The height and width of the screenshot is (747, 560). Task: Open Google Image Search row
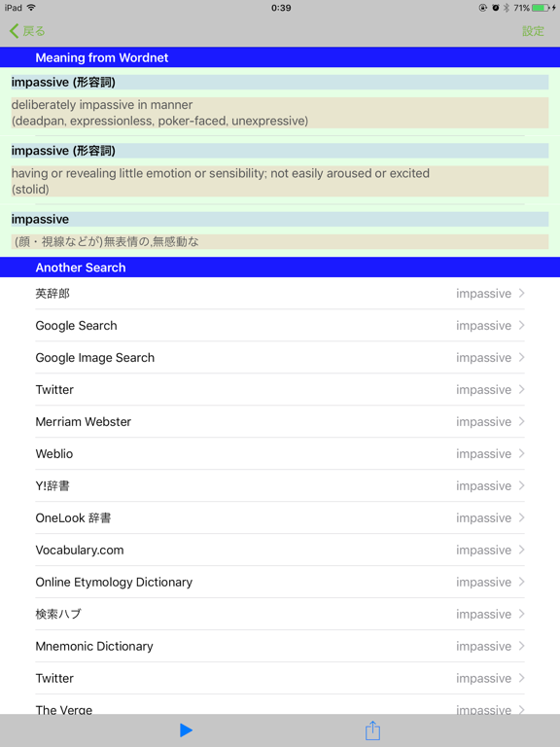[280, 357]
